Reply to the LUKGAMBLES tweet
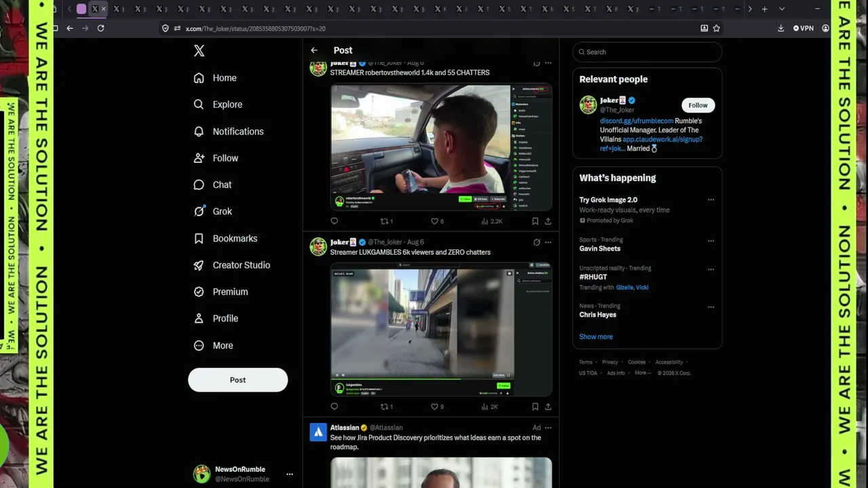This screenshot has width=868, height=488. pyautogui.click(x=334, y=407)
